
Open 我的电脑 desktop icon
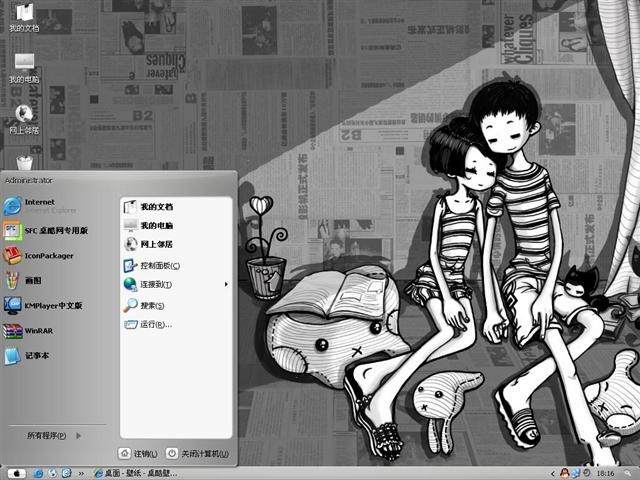[x=24, y=68]
